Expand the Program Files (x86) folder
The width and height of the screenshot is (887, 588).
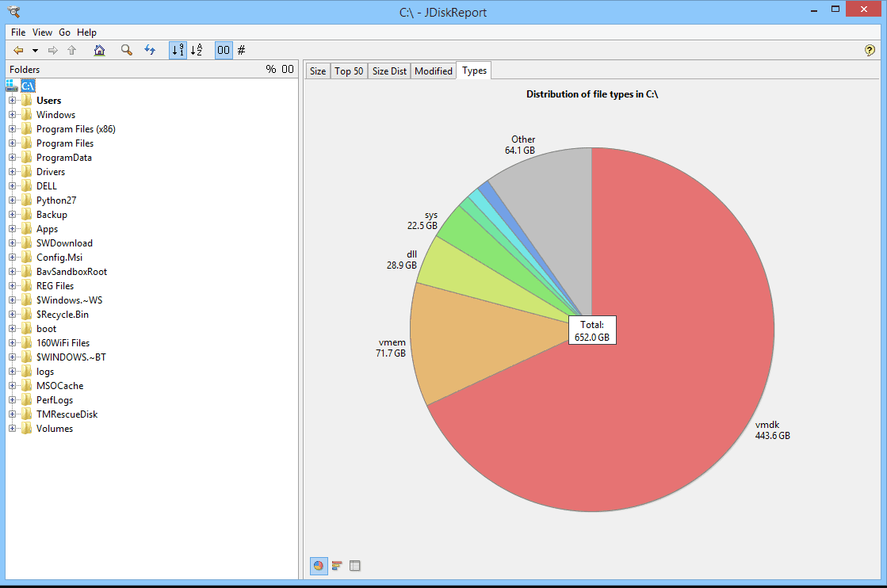12,129
